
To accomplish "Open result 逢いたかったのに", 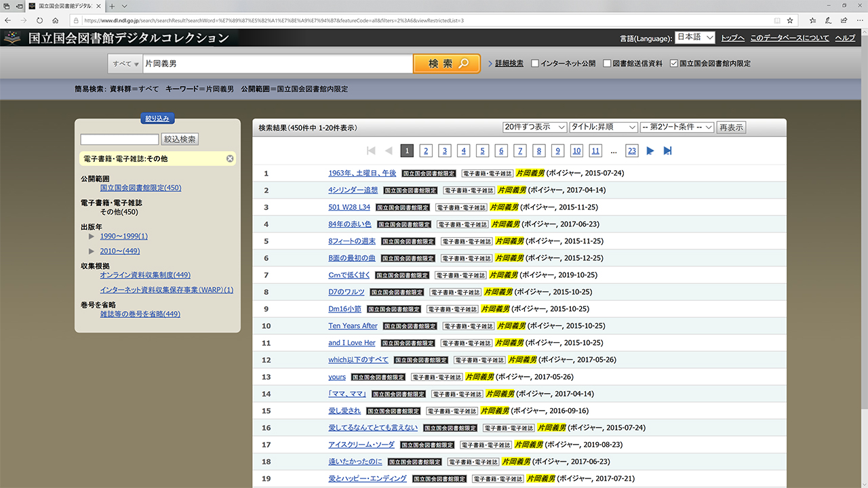I will (x=355, y=462).
